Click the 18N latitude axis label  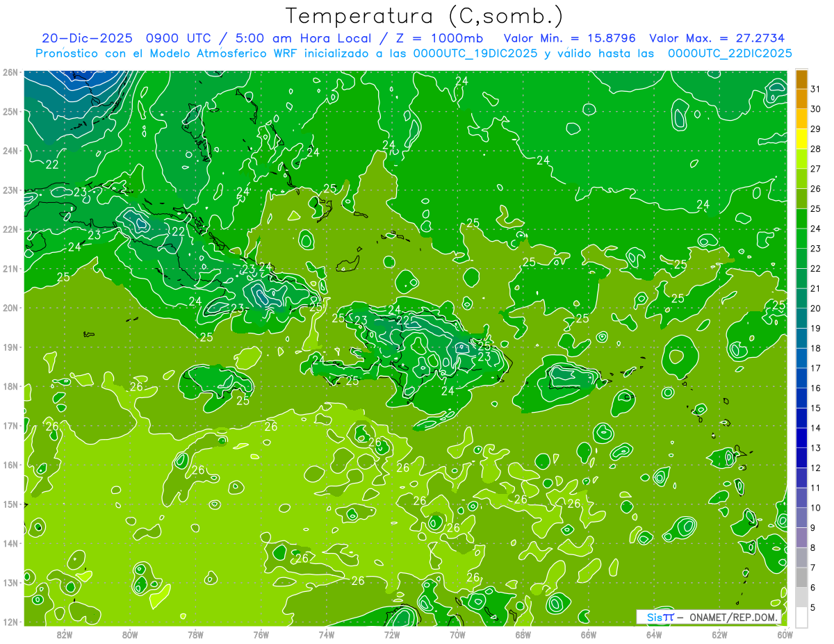(x=10, y=386)
